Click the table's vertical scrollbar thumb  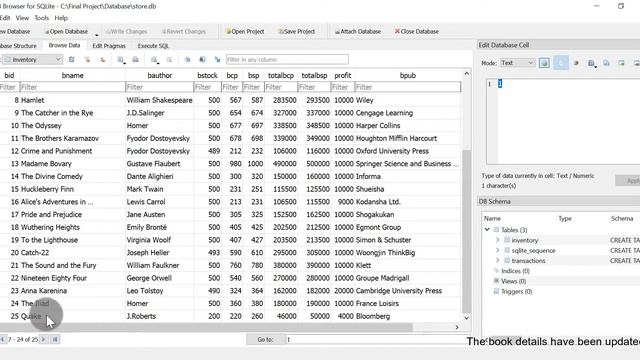pyautogui.click(x=466, y=231)
